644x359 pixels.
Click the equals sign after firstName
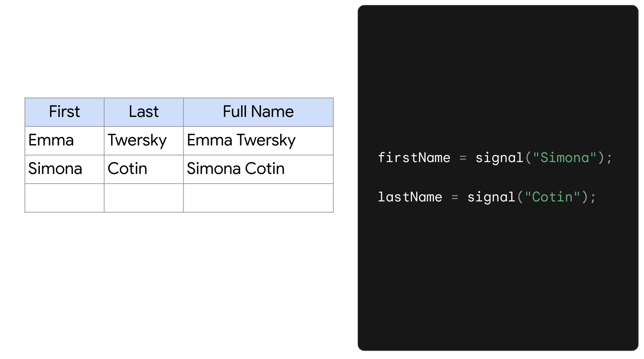tap(463, 158)
